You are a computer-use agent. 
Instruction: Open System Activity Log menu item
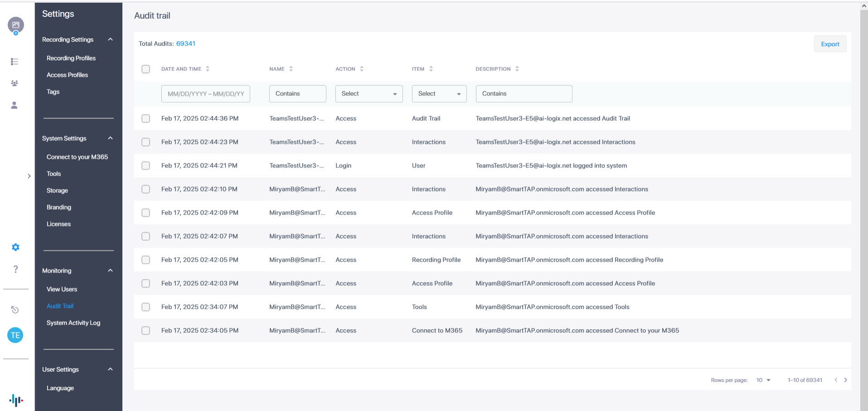[73, 323]
